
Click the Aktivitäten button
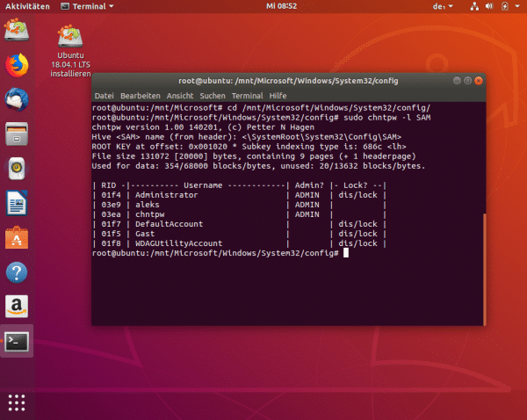pyautogui.click(x=26, y=6)
